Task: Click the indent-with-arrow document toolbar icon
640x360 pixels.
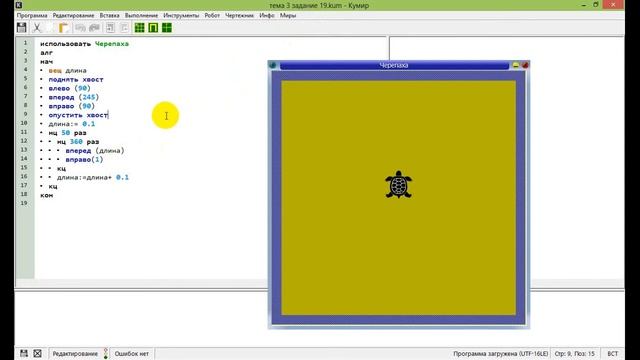Action: coord(110,27)
